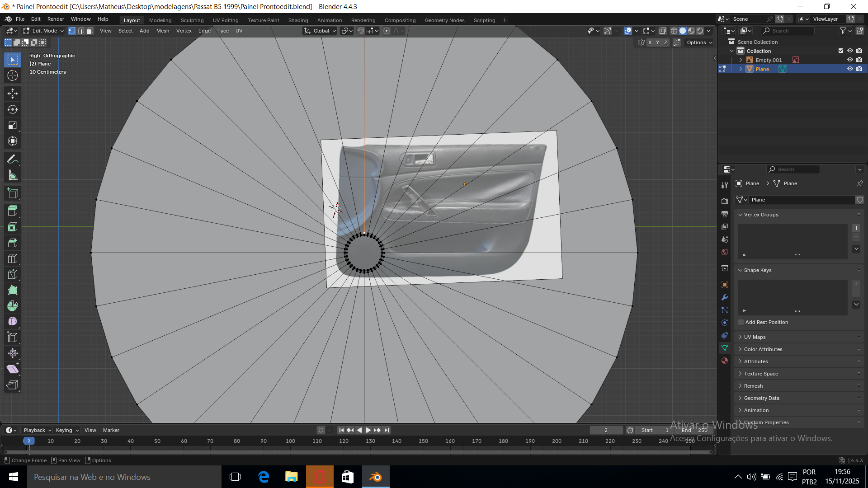868x488 pixels.
Task: Open the Mesh menu
Action: [x=162, y=31]
